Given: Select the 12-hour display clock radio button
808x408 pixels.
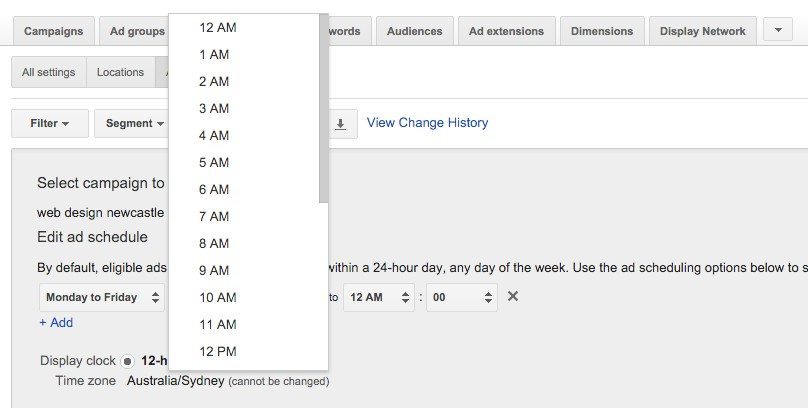Looking at the screenshot, I should [128, 361].
